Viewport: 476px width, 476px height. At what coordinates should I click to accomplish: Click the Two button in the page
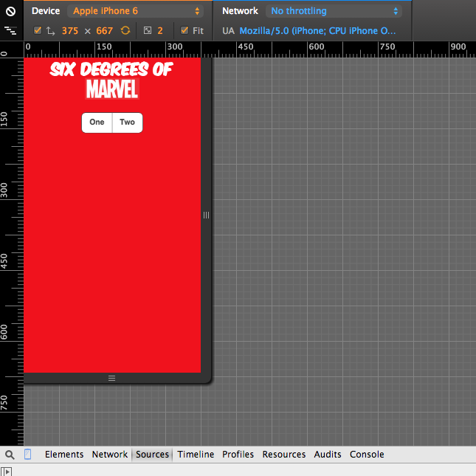pos(127,123)
